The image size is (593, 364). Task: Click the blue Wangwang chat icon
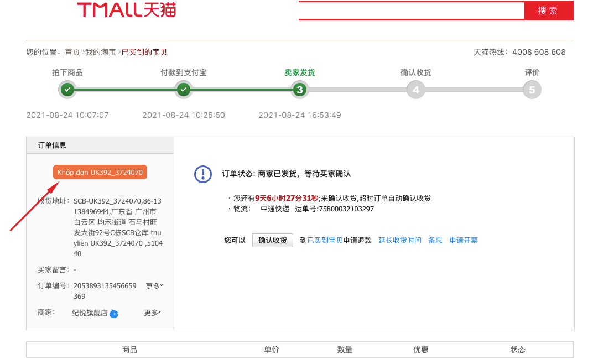114,314
